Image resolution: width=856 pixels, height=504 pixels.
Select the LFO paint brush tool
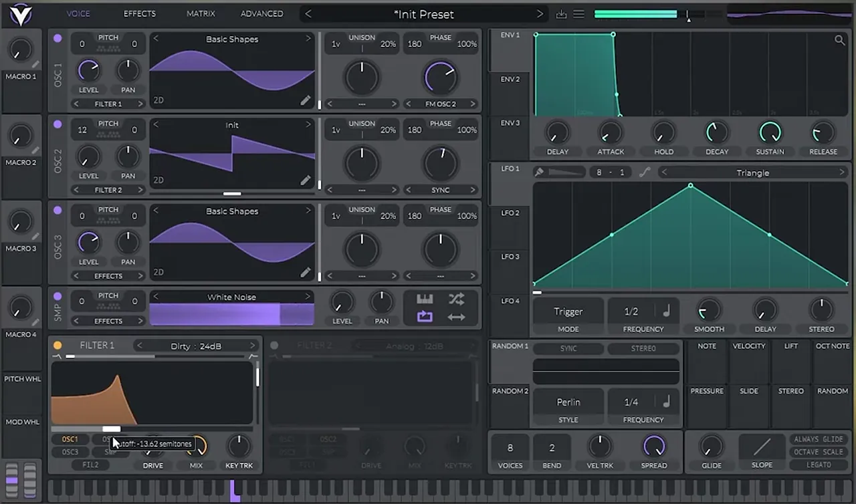click(539, 172)
